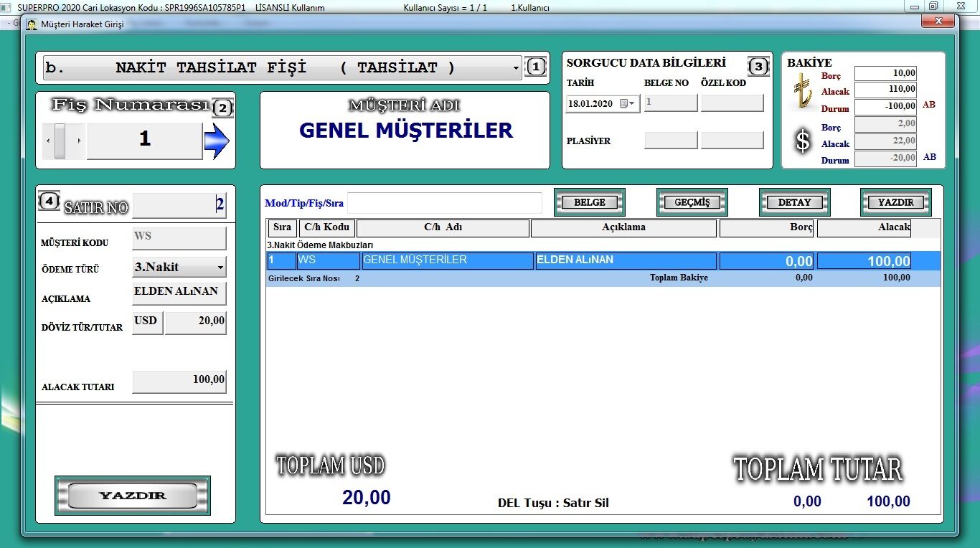Click the Fiş Numarası value box showing 1

pos(145,141)
